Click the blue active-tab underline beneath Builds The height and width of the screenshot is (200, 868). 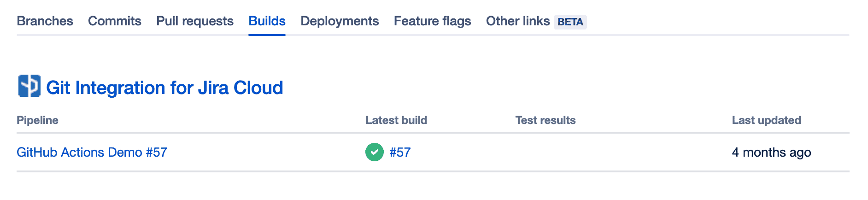[267, 35]
